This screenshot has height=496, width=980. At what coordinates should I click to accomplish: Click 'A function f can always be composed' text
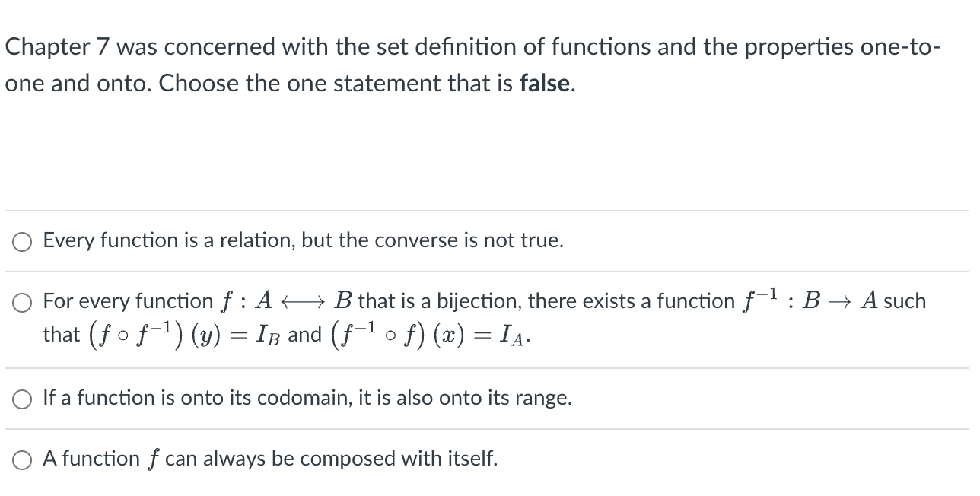269,459
